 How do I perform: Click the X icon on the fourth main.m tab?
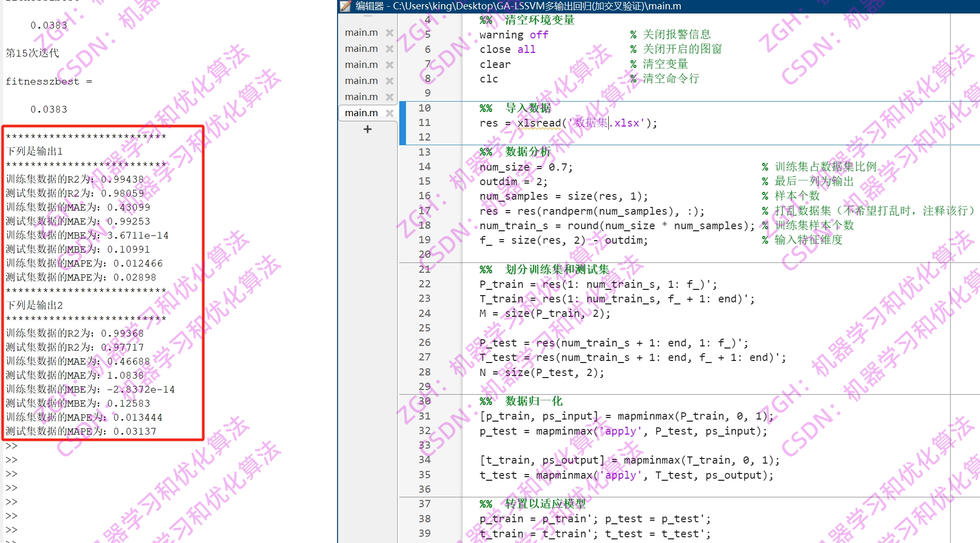click(x=390, y=80)
